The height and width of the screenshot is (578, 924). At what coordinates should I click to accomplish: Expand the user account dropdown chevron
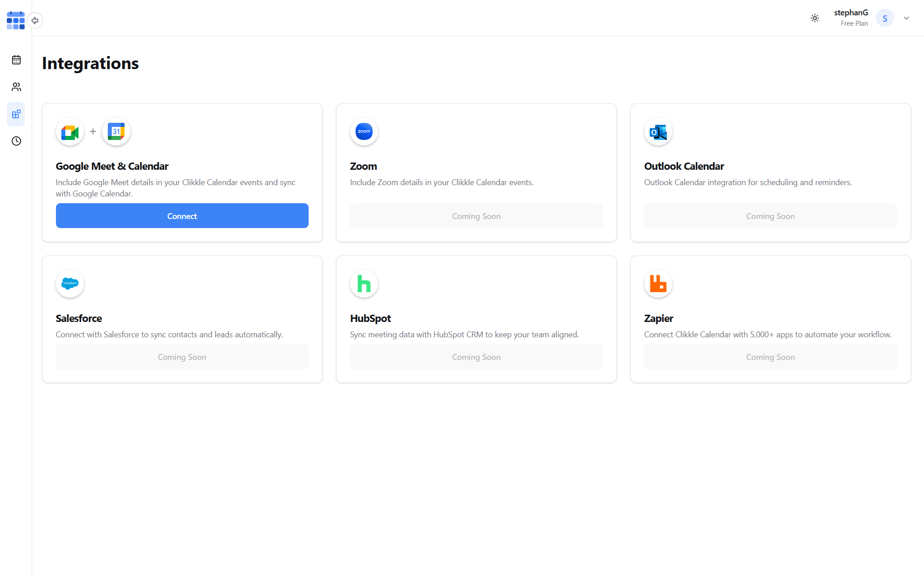906,18
